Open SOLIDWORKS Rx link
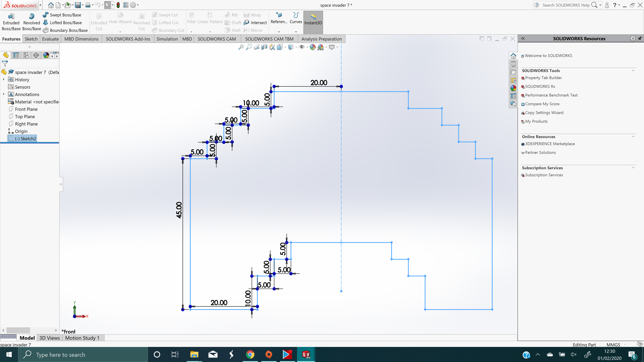The height and width of the screenshot is (362, 644). pyautogui.click(x=540, y=86)
